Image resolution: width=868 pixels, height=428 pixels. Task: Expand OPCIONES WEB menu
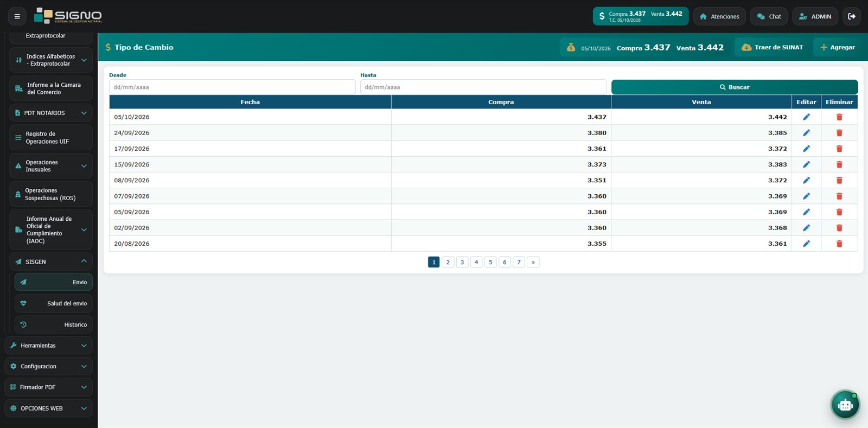pos(49,408)
